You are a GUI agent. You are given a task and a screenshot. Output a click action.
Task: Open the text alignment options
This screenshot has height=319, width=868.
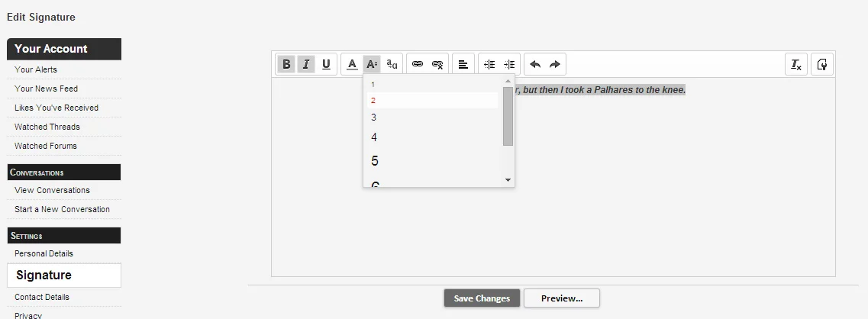[x=463, y=64]
